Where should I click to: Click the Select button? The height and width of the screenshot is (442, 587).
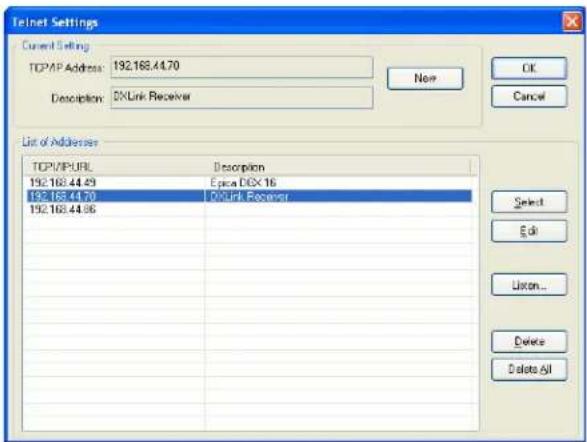tap(529, 202)
